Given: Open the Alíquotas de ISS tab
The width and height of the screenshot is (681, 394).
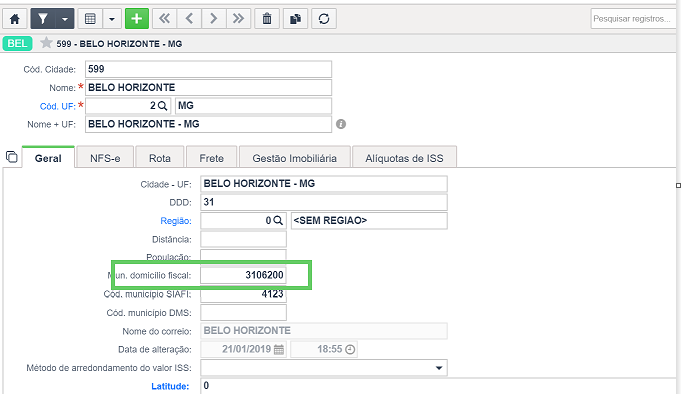Looking at the screenshot, I should 404,158.
